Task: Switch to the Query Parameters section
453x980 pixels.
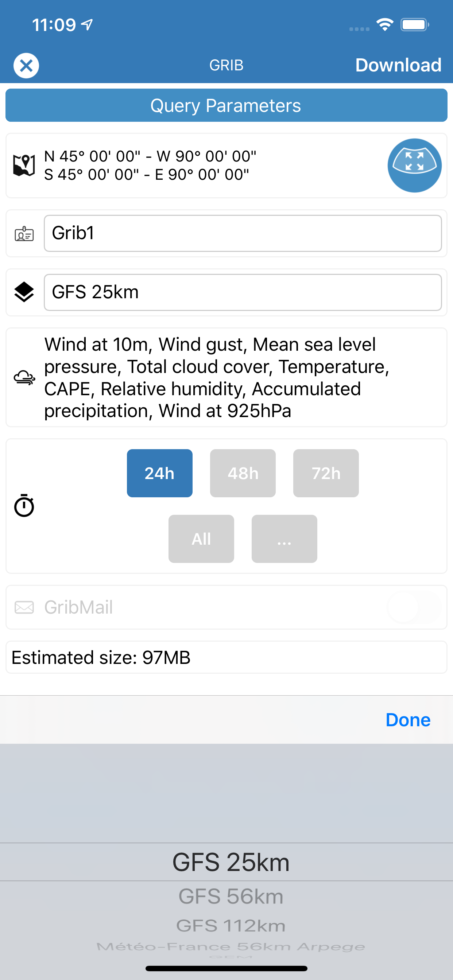Action: (226, 105)
